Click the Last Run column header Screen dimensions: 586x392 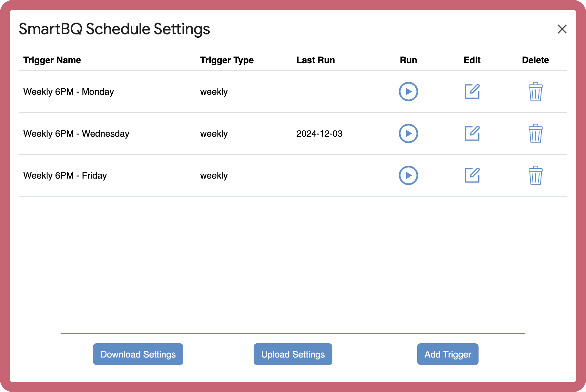[316, 60]
